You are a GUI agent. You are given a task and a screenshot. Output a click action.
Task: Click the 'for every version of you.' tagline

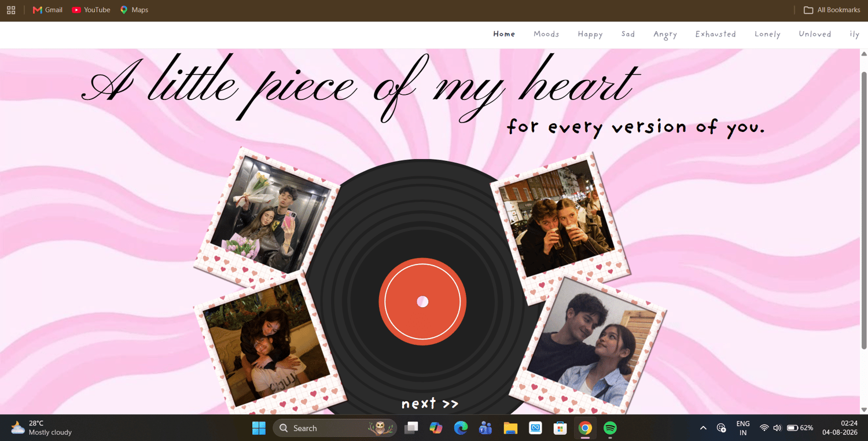(636, 127)
